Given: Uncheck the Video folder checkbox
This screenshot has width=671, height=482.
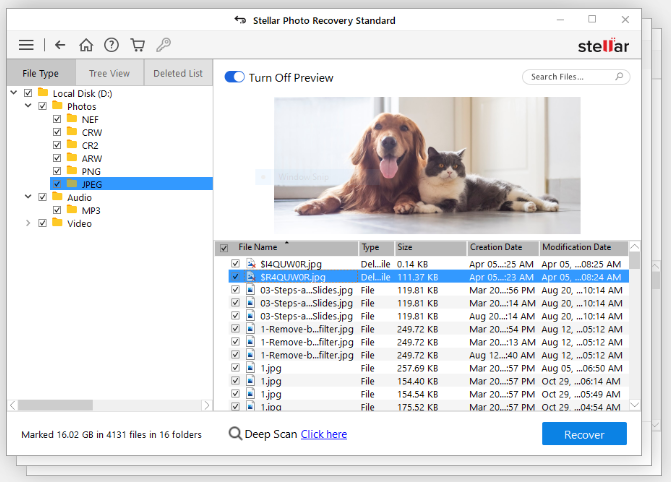Looking at the screenshot, I should coord(42,223).
